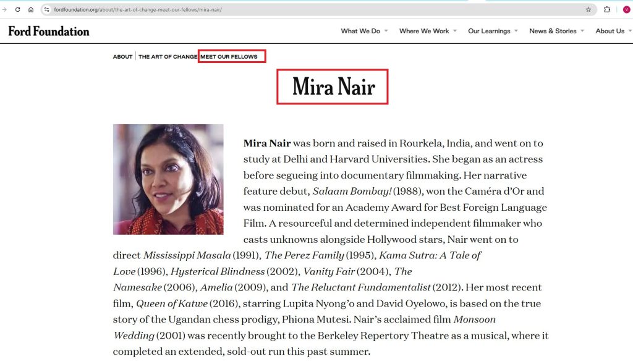The height and width of the screenshot is (364, 633).
Task: Click the Where We Work menu label
Action: click(x=424, y=31)
